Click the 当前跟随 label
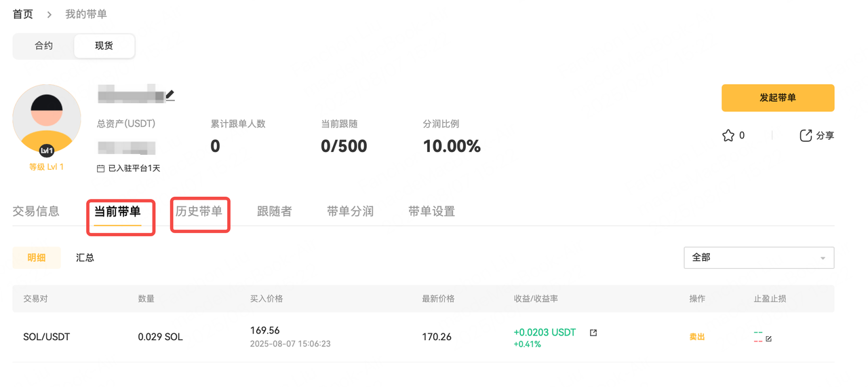This screenshot has height=387, width=868. [x=339, y=124]
